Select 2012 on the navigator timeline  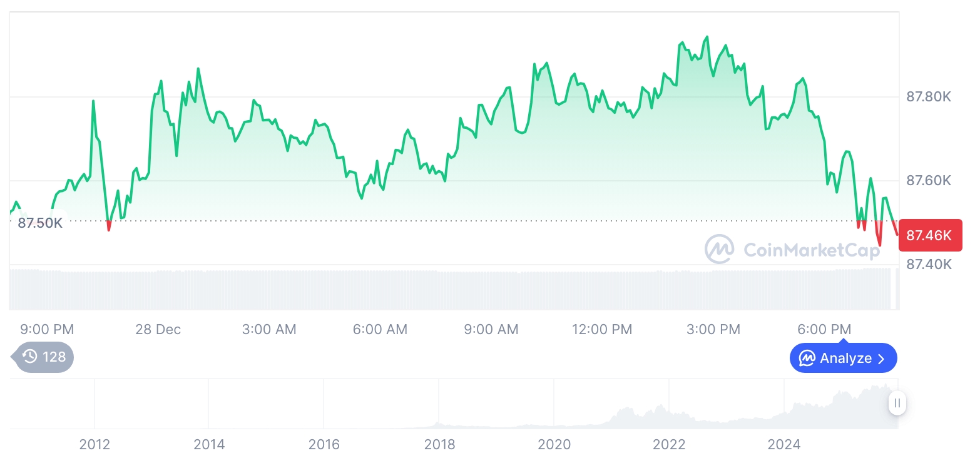point(94,444)
